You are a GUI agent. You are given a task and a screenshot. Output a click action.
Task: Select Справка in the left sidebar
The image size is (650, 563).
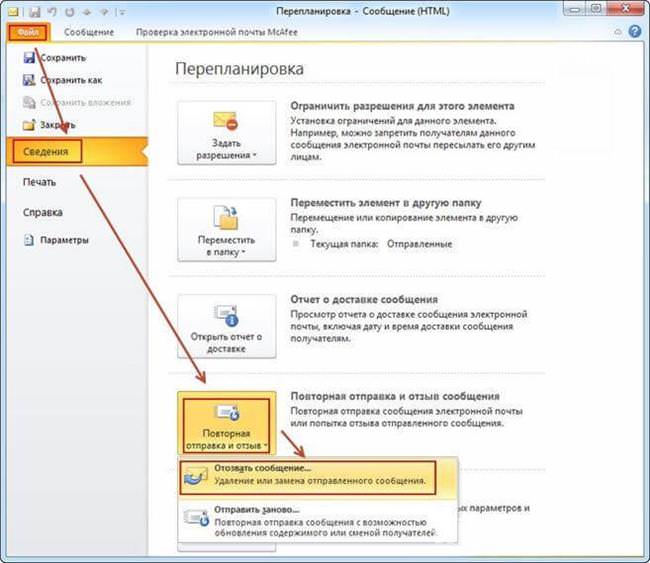coord(43,212)
